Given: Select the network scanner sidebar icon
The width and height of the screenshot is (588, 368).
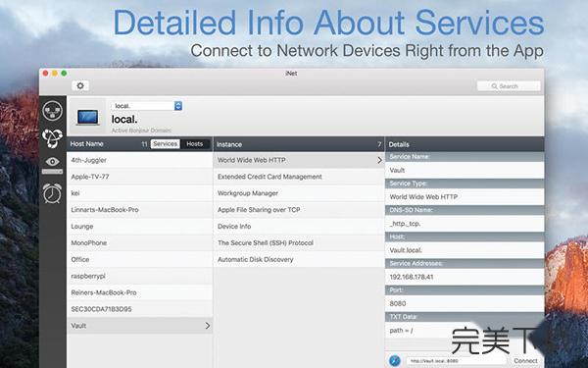Looking at the screenshot, I should (53, 111).
